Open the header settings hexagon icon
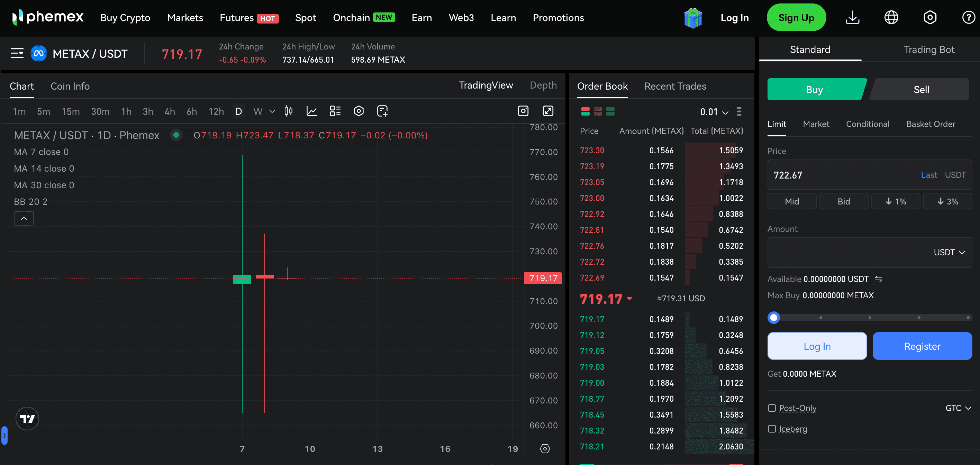 click(929, 18)
